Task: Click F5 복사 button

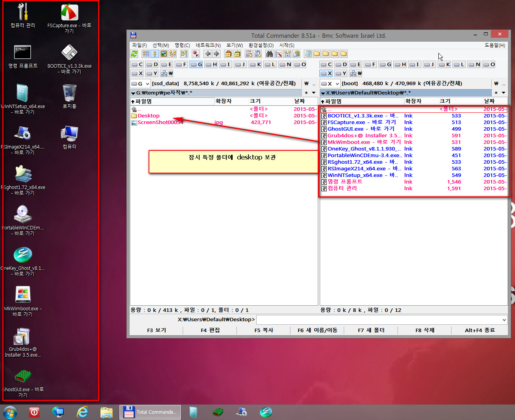Action: (x=264, y=330)
